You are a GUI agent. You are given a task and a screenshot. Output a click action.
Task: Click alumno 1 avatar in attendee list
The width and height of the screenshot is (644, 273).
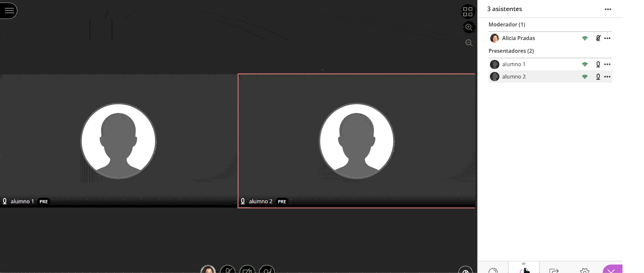coord(494,64)
